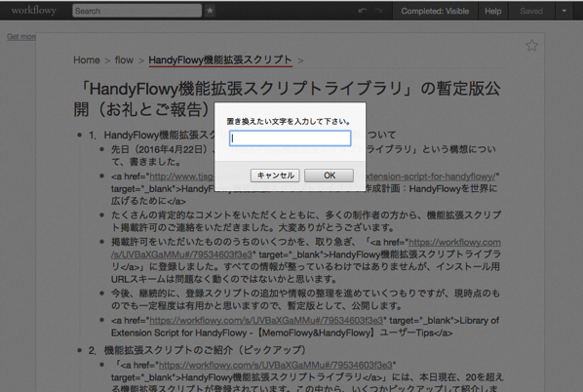The width and height of the screenshot is (583, 392).
Task: Open workflowy.com link under item 2
Action: tap(275, 365)
